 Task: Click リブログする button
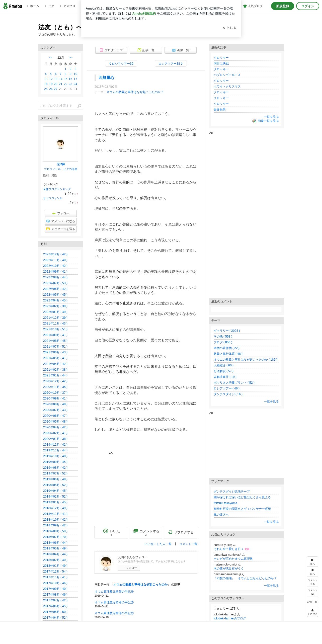click(x=181, y=532)
